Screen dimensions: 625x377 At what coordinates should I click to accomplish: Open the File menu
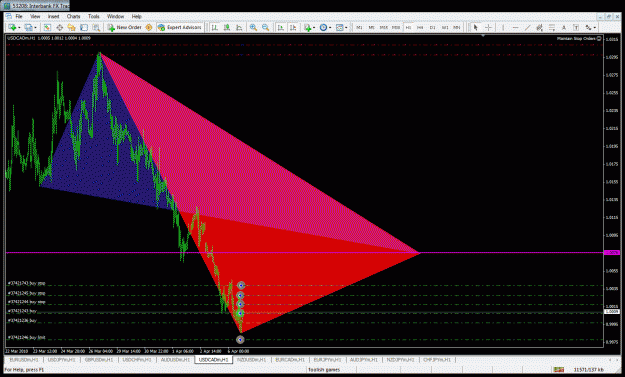point(19,16)
